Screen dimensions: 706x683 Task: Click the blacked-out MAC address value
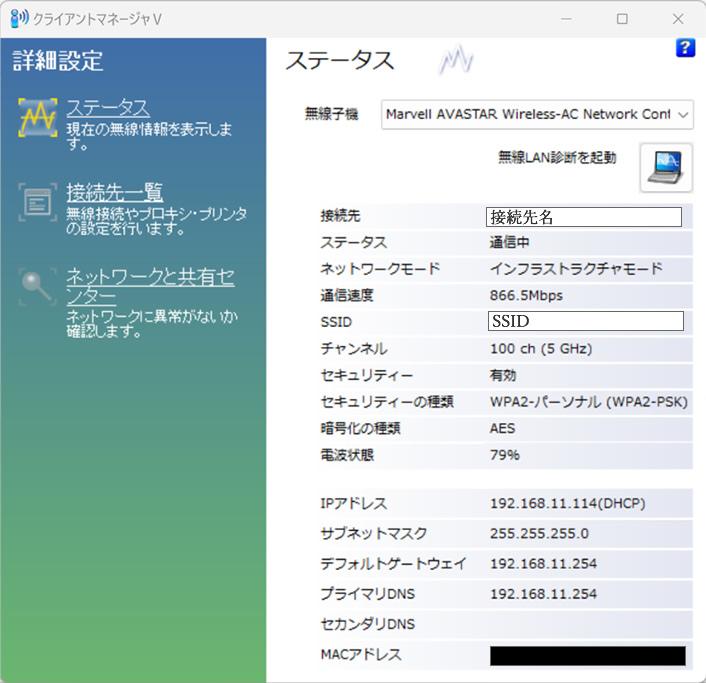pos(587,656)
